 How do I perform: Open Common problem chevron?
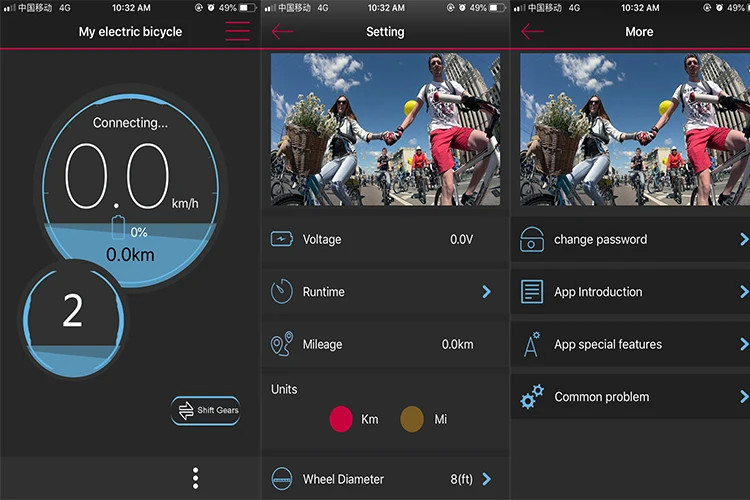point(744,397)
